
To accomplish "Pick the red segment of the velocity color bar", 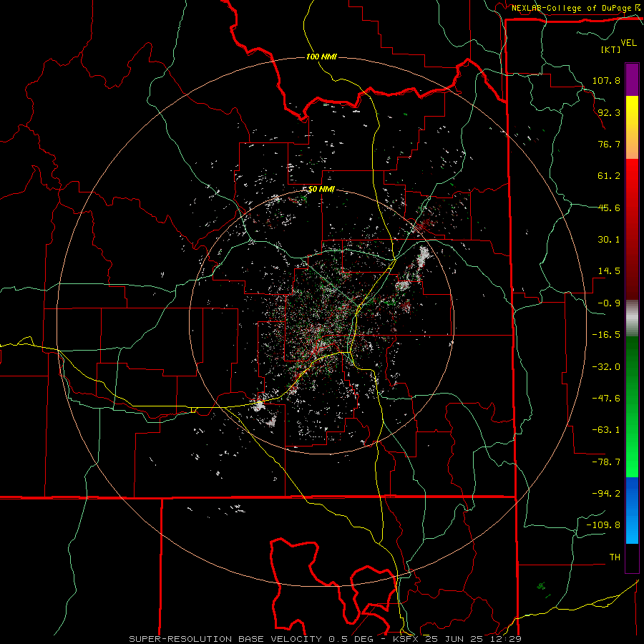I will click(632, 229).
